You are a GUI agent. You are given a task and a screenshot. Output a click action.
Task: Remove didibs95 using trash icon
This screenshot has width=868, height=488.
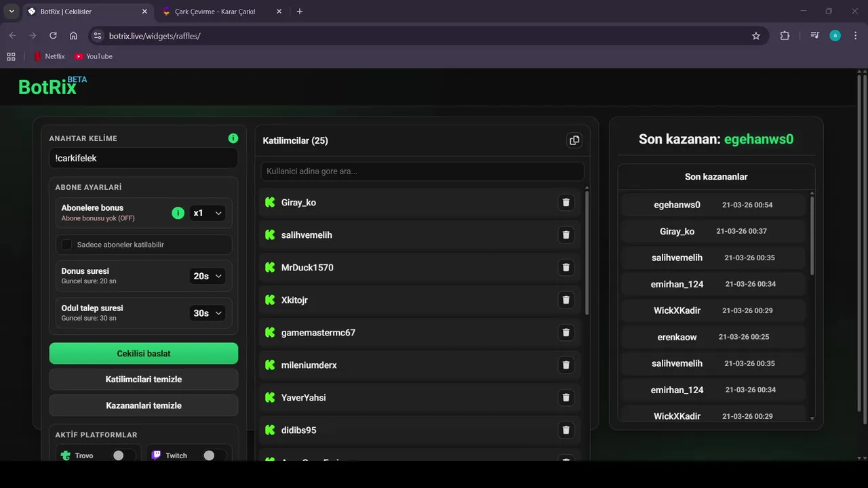(x=566, y=430)
